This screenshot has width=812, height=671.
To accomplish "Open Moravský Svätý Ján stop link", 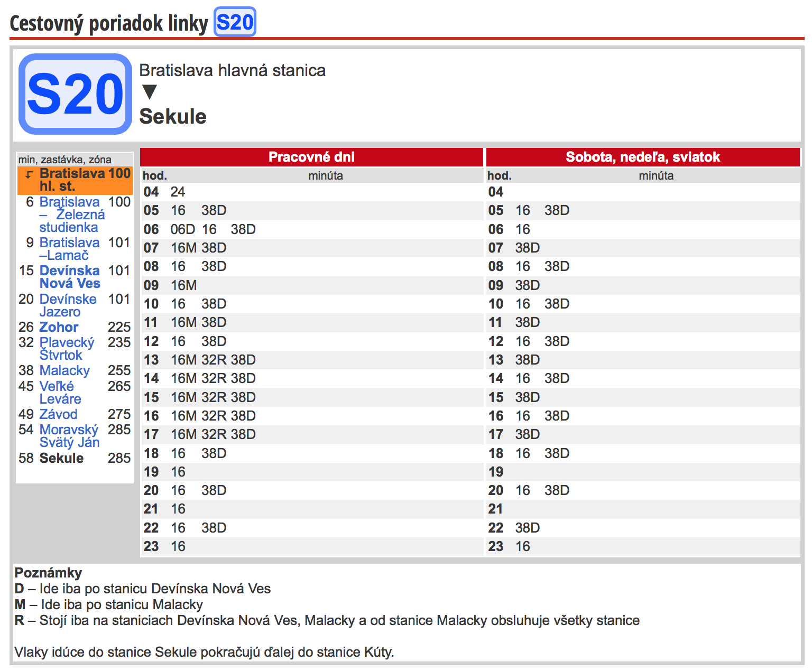I will [69, 436].
